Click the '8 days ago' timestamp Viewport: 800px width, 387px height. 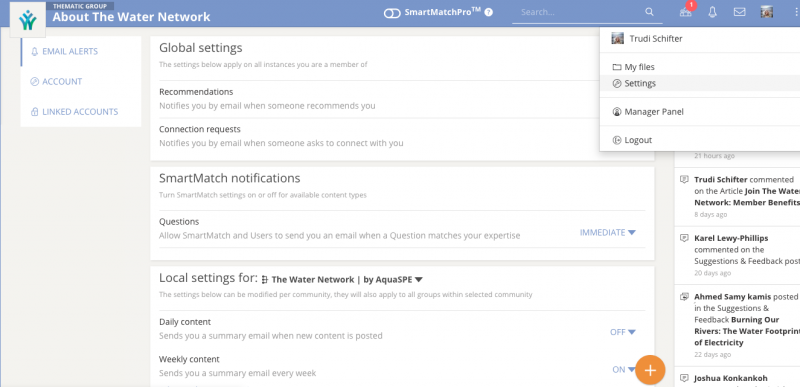click(x=710, y=215)
